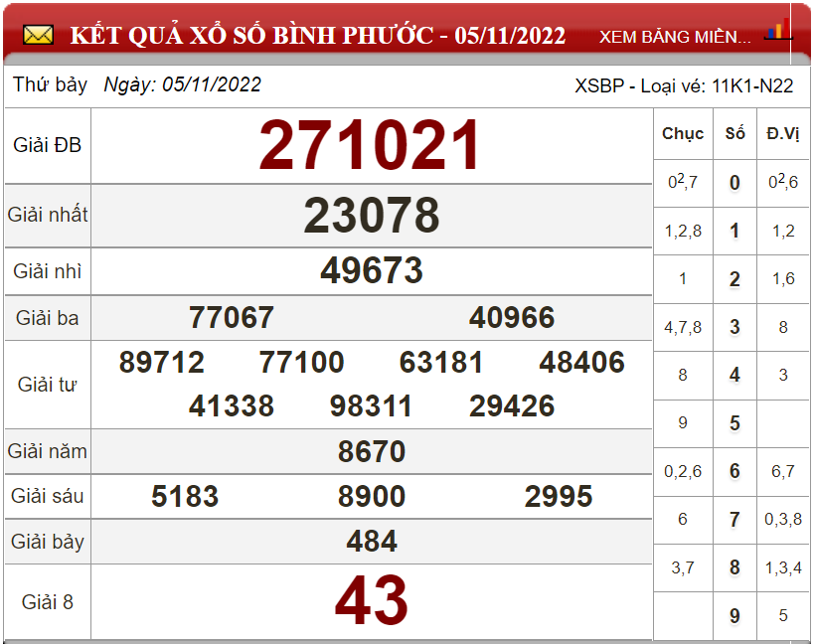Click Đ.Vị cell showing 6,7
Viewport: 815px width, 644px height.
tap(783, 471)
